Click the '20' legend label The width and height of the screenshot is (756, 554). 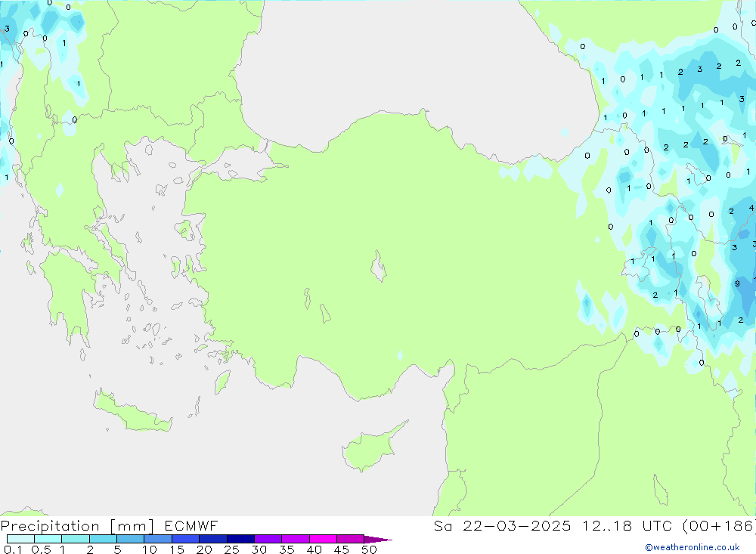tap(204, 549)
